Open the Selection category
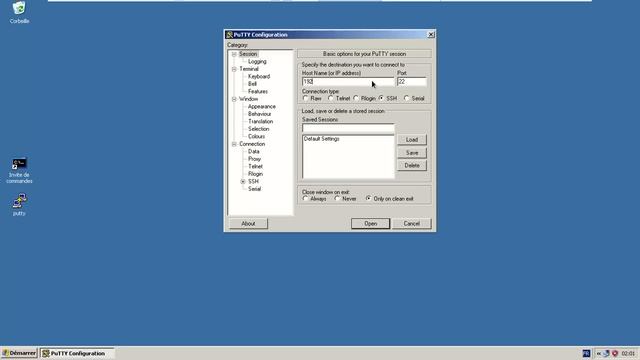The image size is (640, 360). tap(258, 129)
